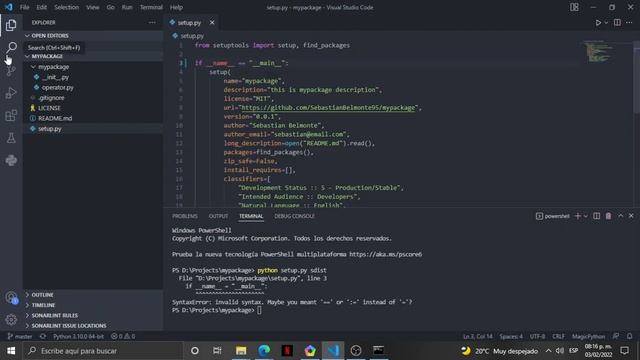
Task: Synchronize changes icon in status bar
Action: [43, 336]
